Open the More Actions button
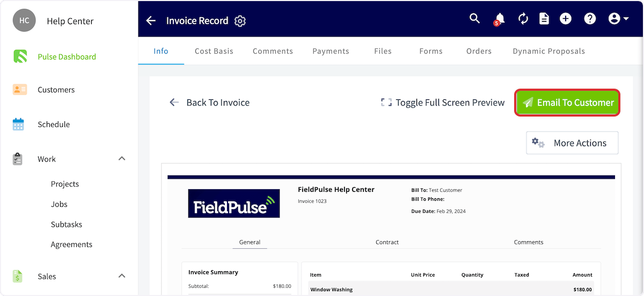Image resolution: width=644 pixels, height=296 pixels. tap(572, 143)
